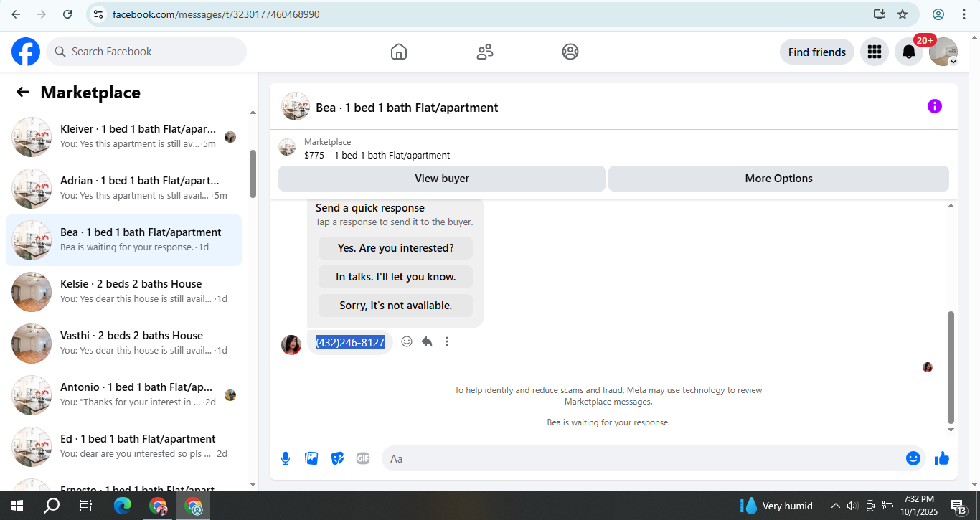Open the Friends icon in top navigation
The width and height of the screenshot is (980, 520).
tap(485, 52)
